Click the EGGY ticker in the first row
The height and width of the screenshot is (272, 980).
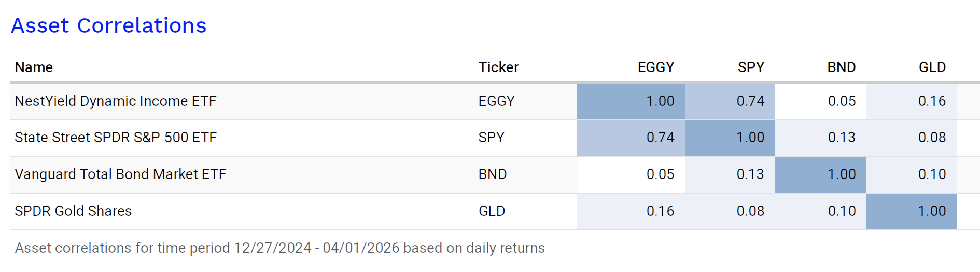tap(496, 101)
